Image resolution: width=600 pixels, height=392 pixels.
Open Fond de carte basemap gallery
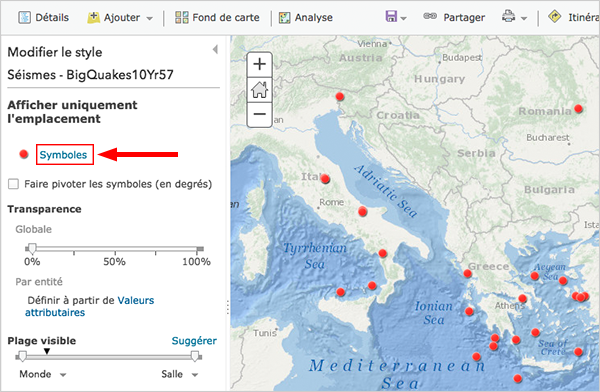[217, 17]
